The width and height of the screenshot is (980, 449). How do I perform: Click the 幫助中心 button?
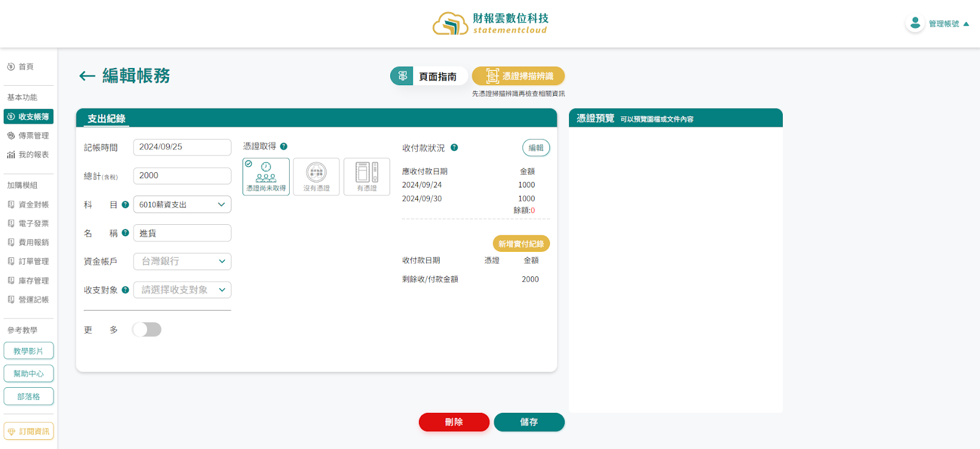click(29, 374)
